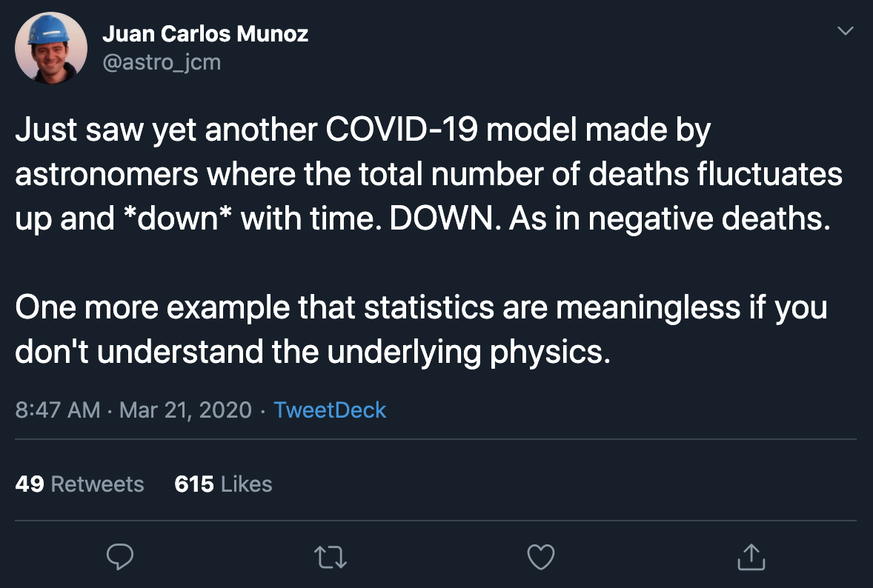873x588 pixels.
Task: Click the reply speech bubble icon
Action: [120, 557]
